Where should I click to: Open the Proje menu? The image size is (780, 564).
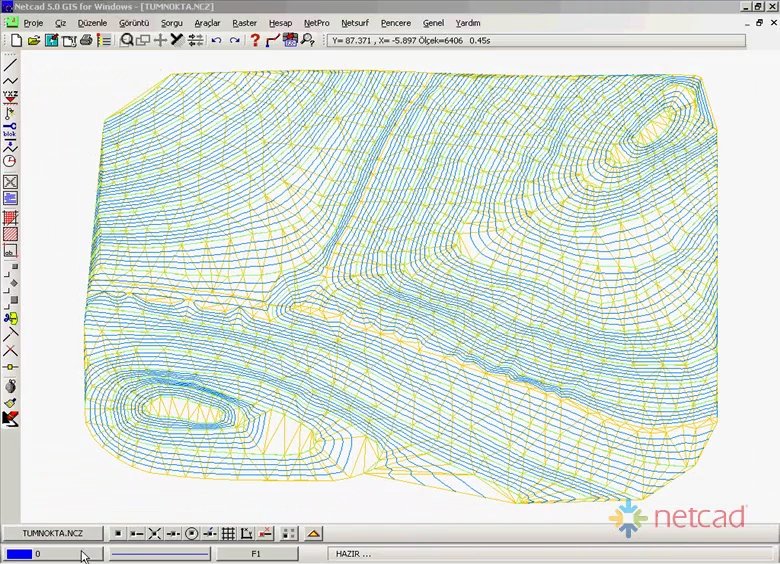point(33,23)
